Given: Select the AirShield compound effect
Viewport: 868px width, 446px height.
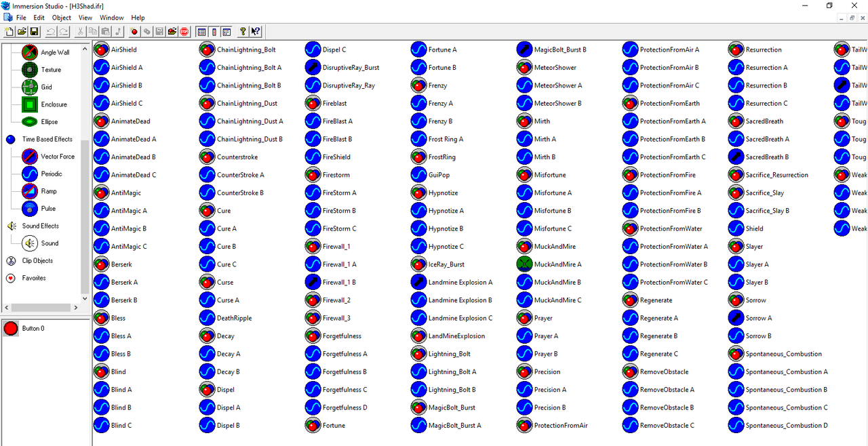Looking at the screenshot, I should pos(115,49).
